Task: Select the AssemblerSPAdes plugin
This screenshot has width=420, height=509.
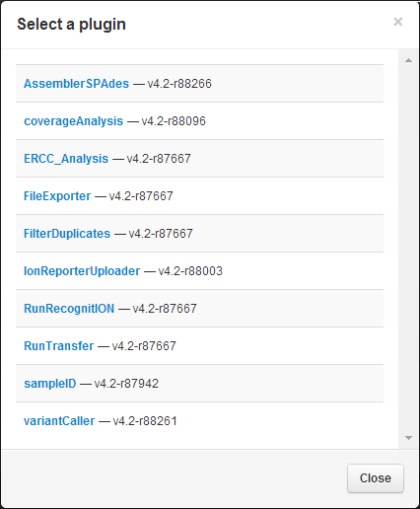Action: click(x=76, y=84)
